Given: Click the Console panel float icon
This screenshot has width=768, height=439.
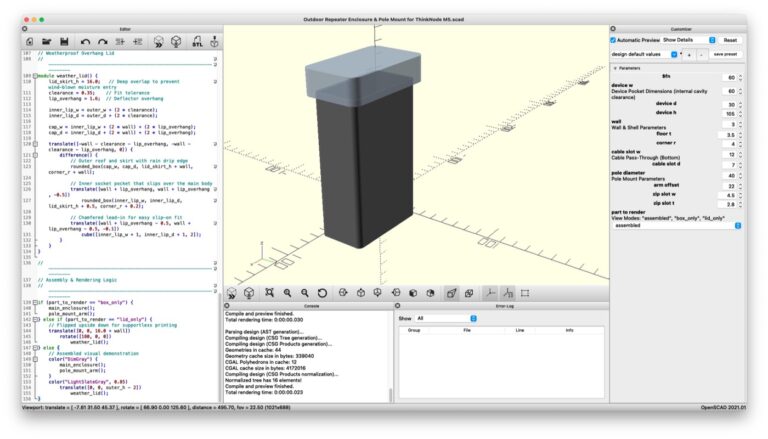Looking at the screenshot, I should coord(227,306).
